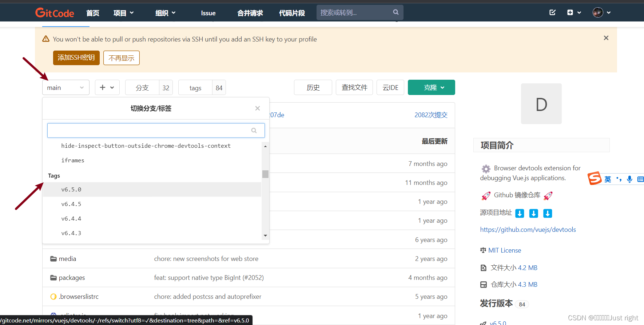Dismiss the SSH warning banner
The image size is (644, 325).
point(606,38)
